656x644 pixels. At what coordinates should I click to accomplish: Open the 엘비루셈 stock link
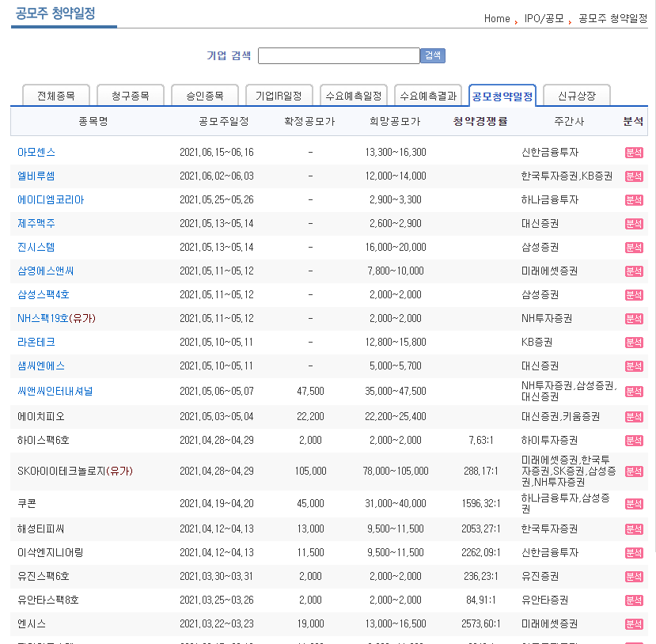36,176
